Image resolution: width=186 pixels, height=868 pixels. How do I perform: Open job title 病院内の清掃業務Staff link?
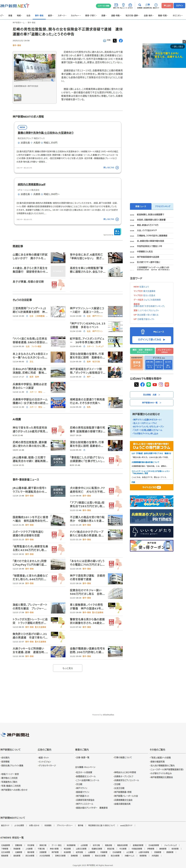click(x=31, y=184)
